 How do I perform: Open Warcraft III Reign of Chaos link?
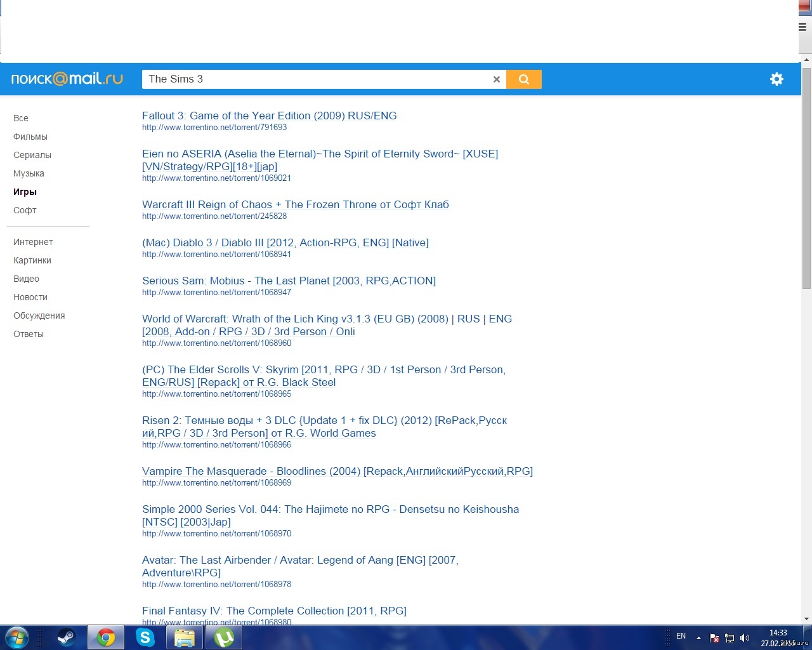pyautogui.click(x=295, y=204)
